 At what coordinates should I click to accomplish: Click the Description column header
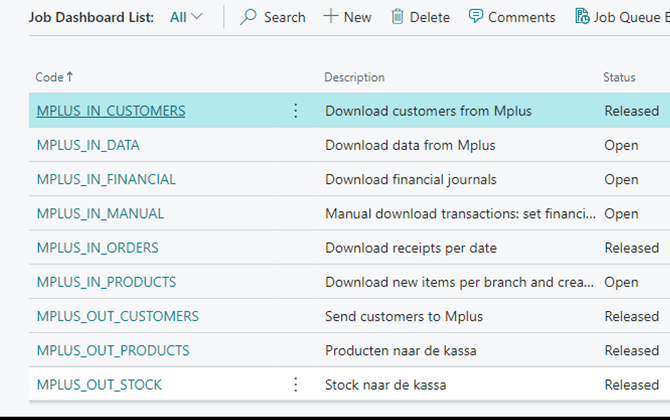point(354,77)
